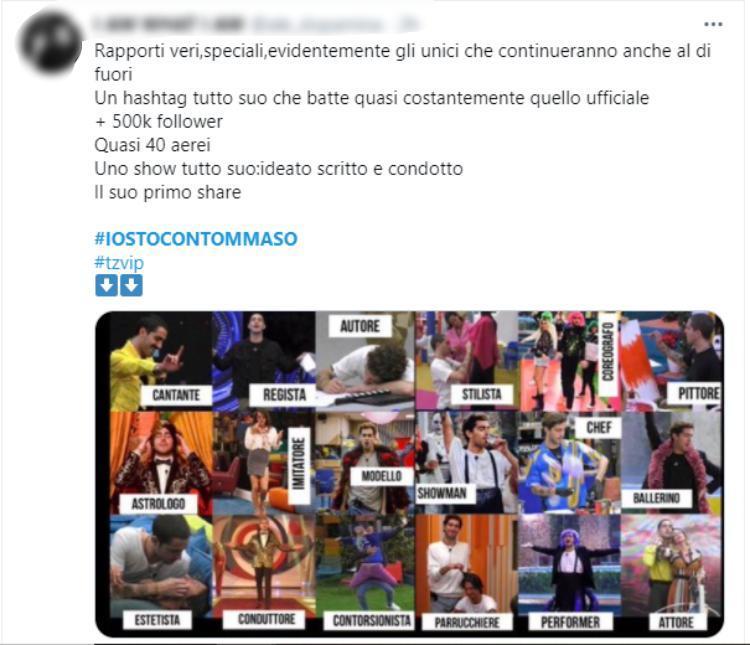Open the ASTROLOGO collage tile
Screen dimensions: 750x645
point(161,463)
